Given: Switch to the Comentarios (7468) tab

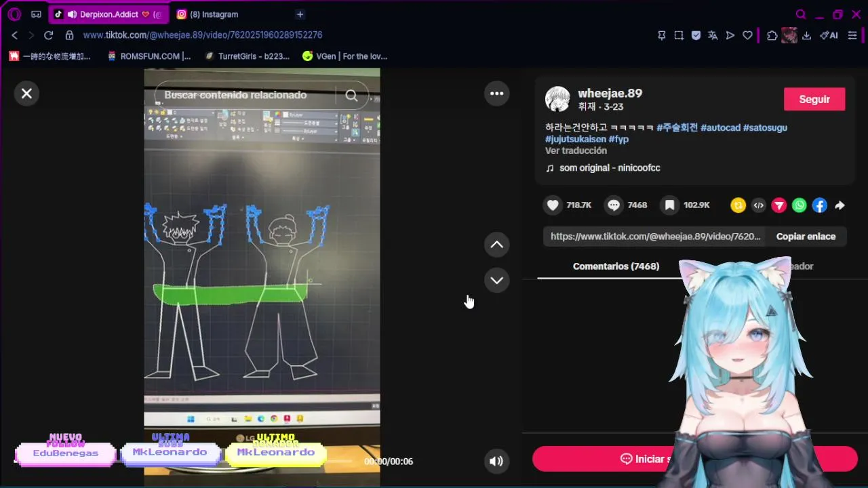Looking at the screenshot, I should click(x=616, y=266).
